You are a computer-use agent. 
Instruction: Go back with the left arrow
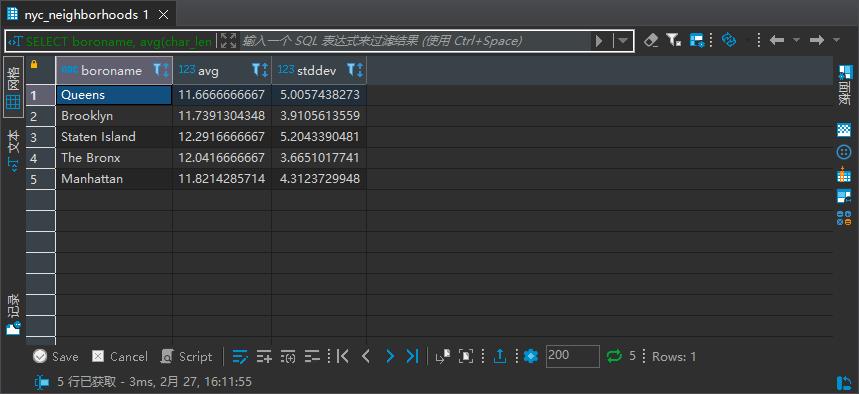(777, 40)
